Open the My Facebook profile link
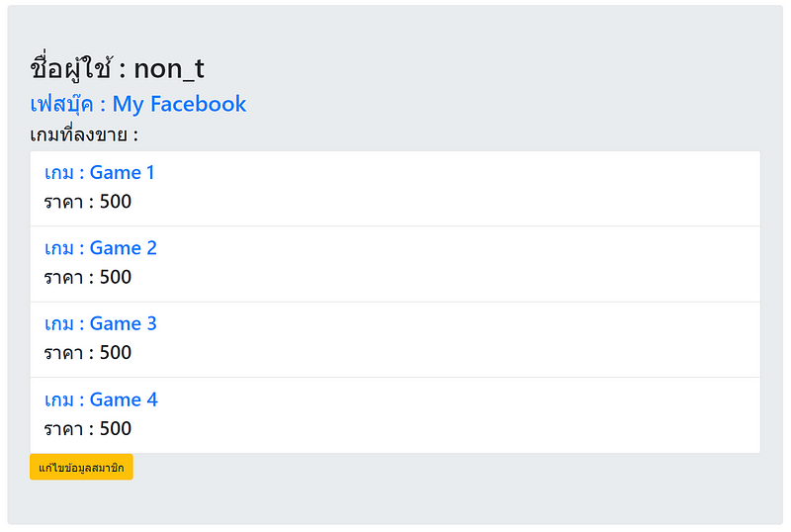The width and height of the screenshot is (791, 532). [138, 104]
